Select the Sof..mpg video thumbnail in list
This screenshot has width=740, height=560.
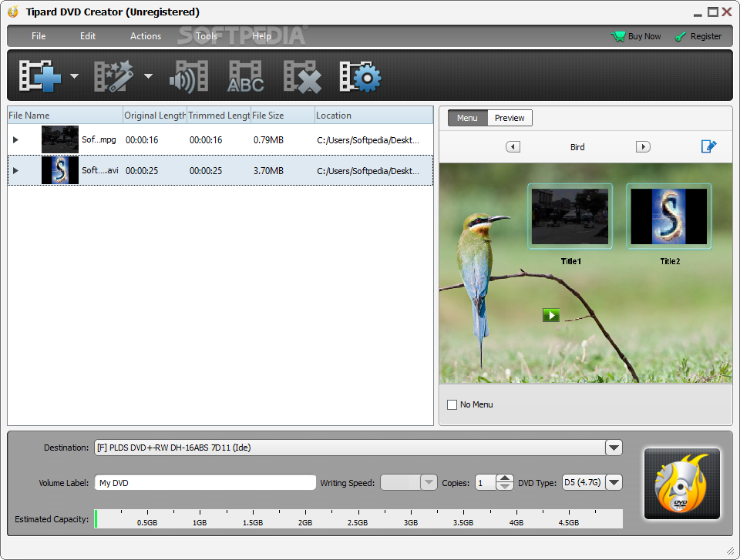pyautogui.click(x=60, y=139)
